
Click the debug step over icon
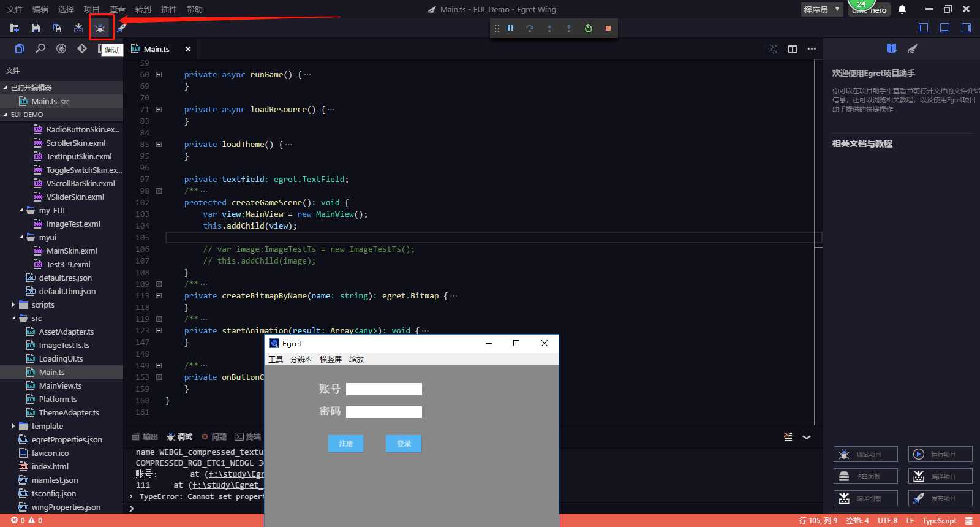click(x=530, y=28)
